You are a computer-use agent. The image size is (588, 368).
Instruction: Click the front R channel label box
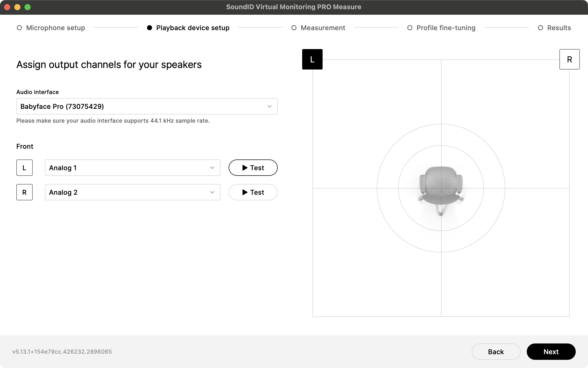[24, 192]
